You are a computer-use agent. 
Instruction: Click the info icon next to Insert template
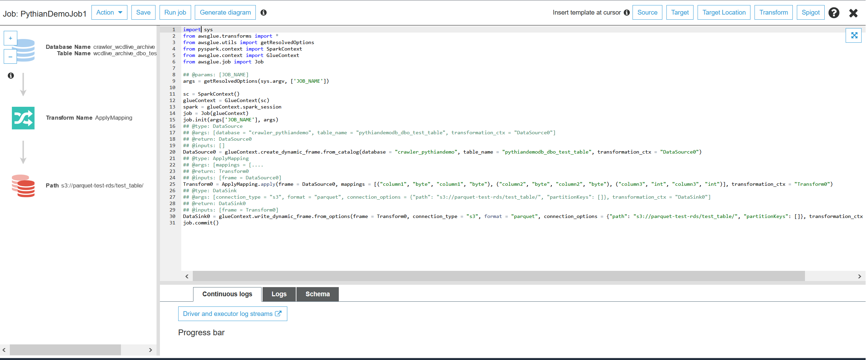627,13
